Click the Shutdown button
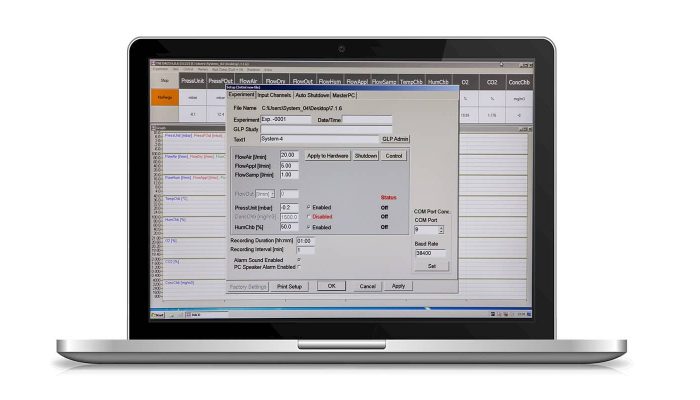Viewport: 700px width, 400px height. (x=366, y=156)
